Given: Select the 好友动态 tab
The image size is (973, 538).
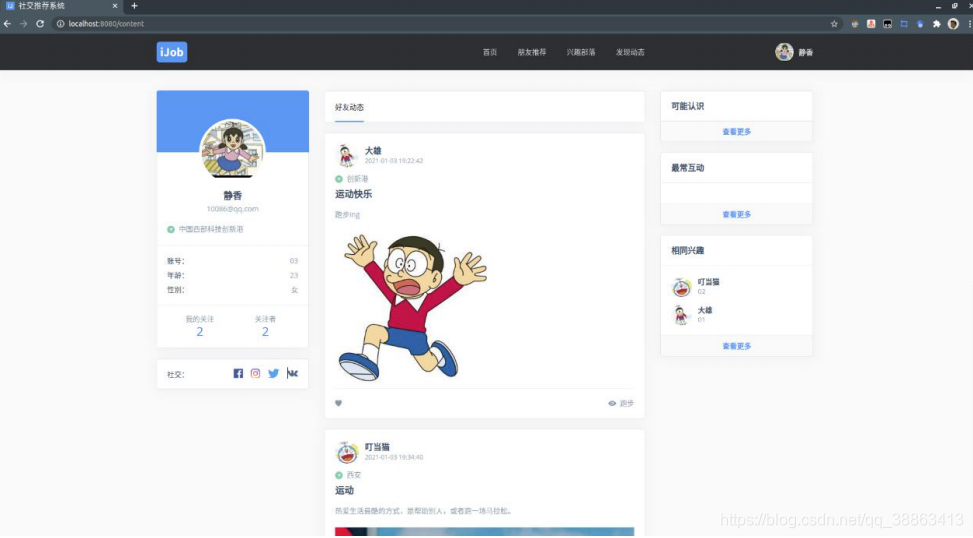Looking at the screenshot, I should 349,107.
